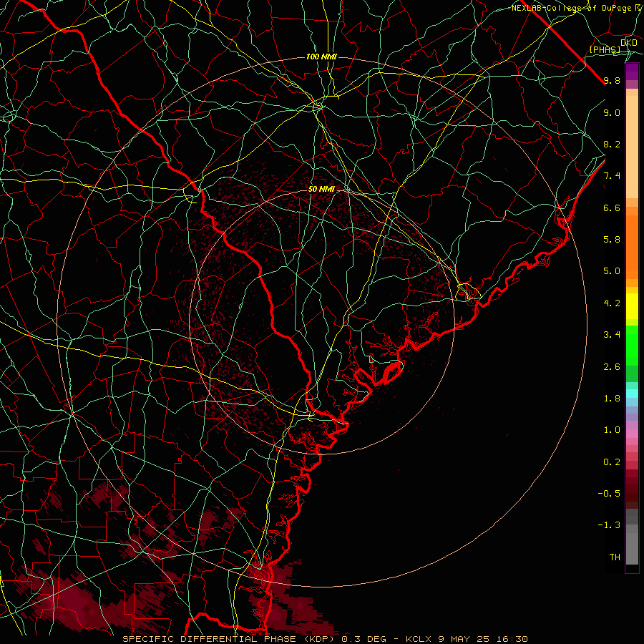The height and width of the screenshot is (644, 644).
Task: Click the 2.6 value on the color scale
Action: (x=612, y=366)
